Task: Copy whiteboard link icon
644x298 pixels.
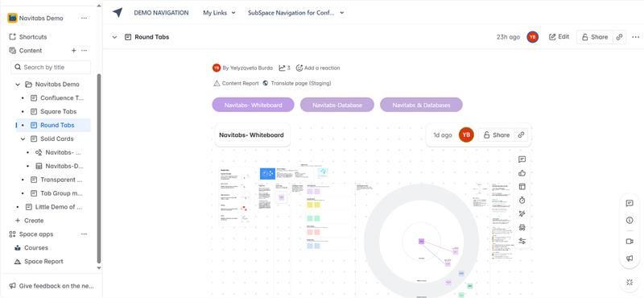Action: coord(521,135)
